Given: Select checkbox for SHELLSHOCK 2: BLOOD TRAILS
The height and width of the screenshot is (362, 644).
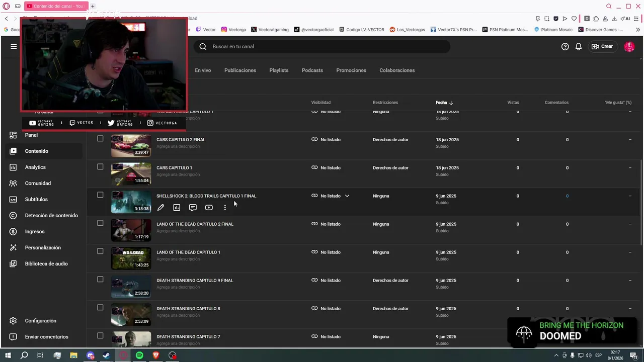Looking at the screenshot, I should 100,195.
